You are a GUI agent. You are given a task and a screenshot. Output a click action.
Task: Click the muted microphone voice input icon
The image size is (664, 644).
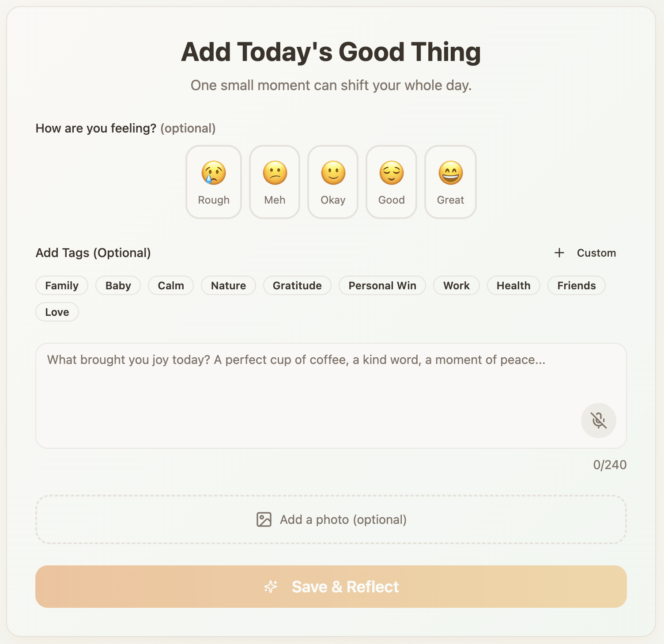[x=599, y=420]
